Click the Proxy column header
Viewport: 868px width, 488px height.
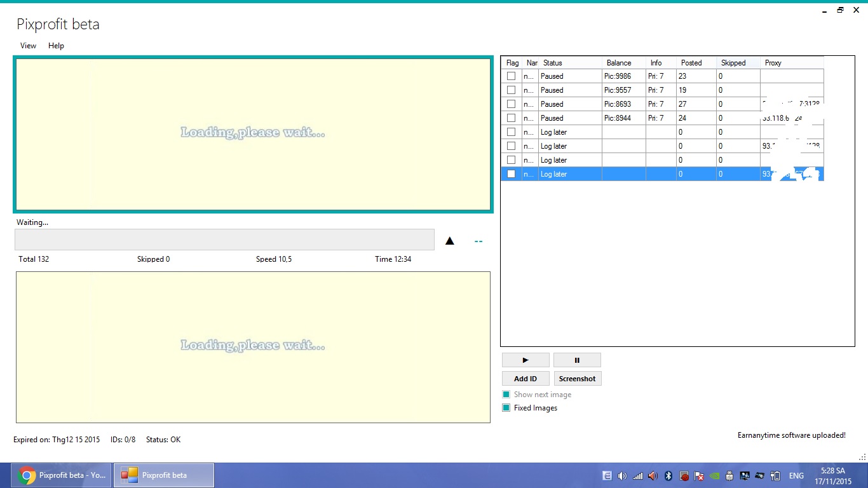click(792, 63)
